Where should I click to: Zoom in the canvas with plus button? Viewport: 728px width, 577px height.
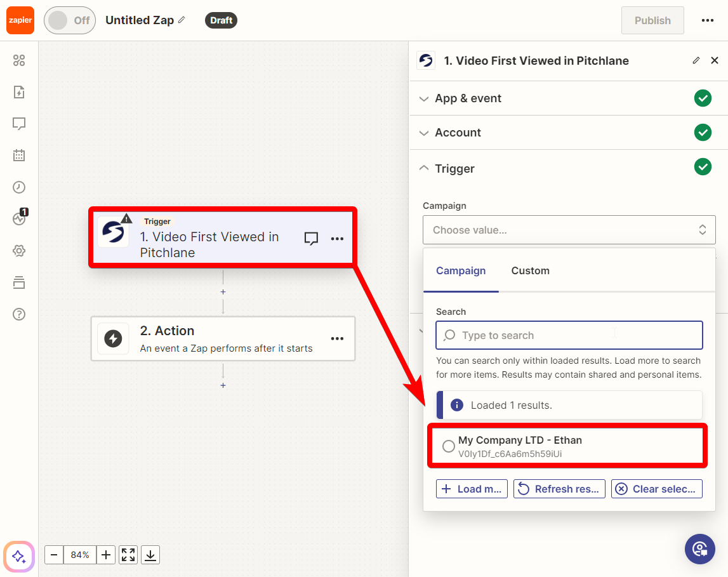coord(106,555)
